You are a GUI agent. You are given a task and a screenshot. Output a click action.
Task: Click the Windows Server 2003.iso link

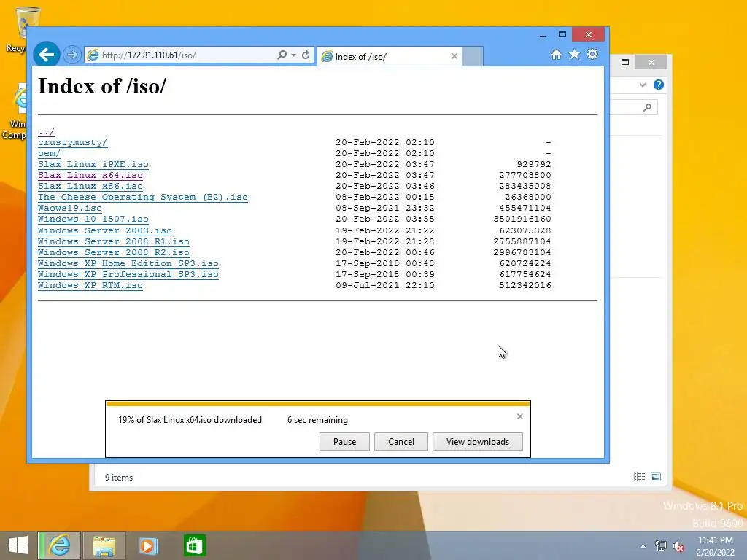tap(105, 230)
